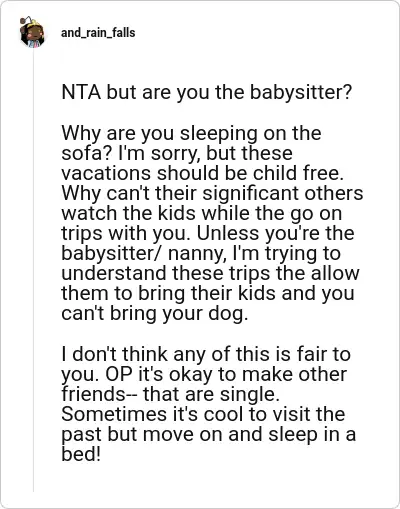Click the word 'Sometimes' in the last paragraph
The height and width of the screenshot is (509, 400).
[114, 414]
